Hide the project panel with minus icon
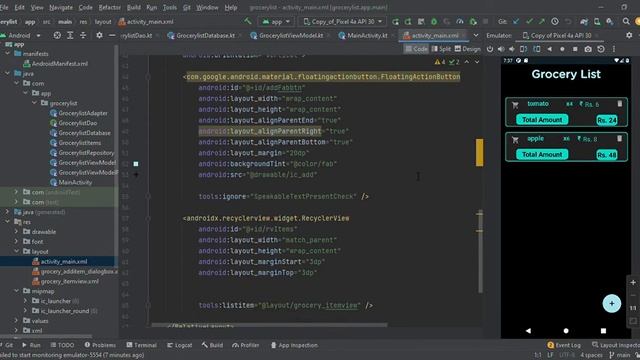The image size is (640, 360). [x=112, y=36]
